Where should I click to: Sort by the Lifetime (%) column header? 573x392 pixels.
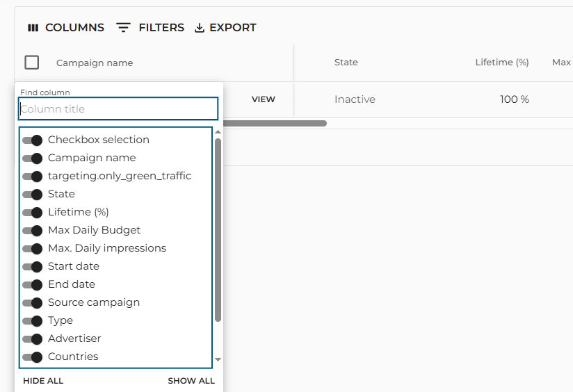[x=501, y=63]
